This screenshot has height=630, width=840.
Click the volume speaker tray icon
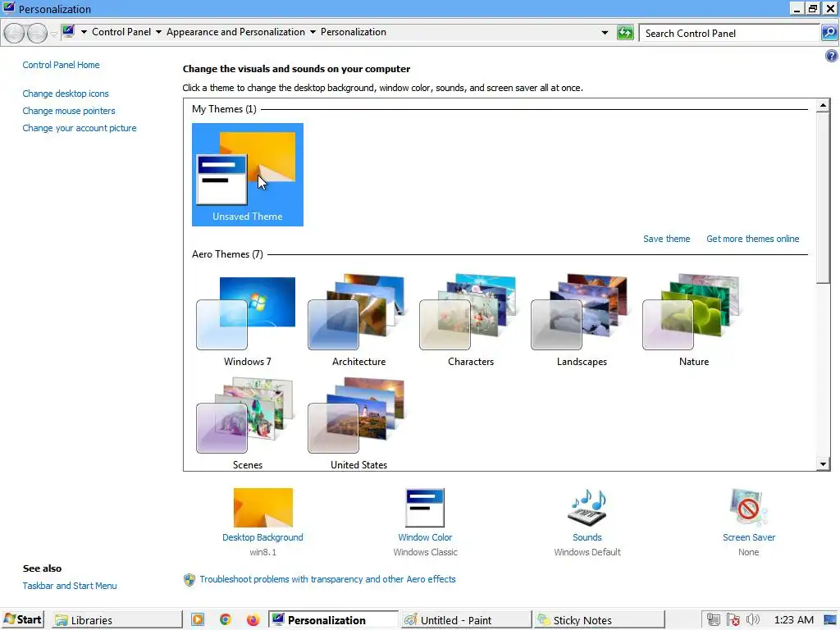[x=753, y=620]
